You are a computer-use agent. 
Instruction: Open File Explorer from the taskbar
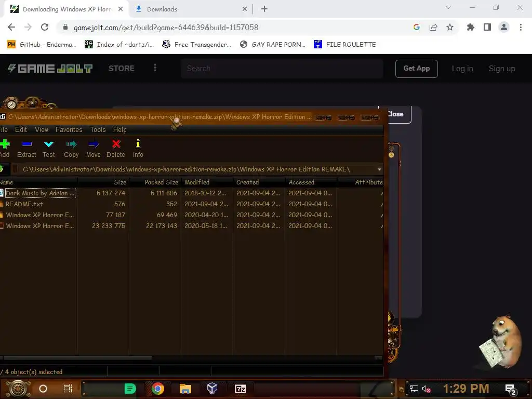(185, 389)
